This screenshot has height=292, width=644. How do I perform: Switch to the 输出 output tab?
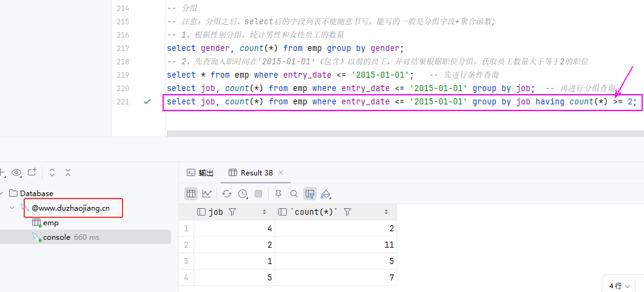(200, 173)
